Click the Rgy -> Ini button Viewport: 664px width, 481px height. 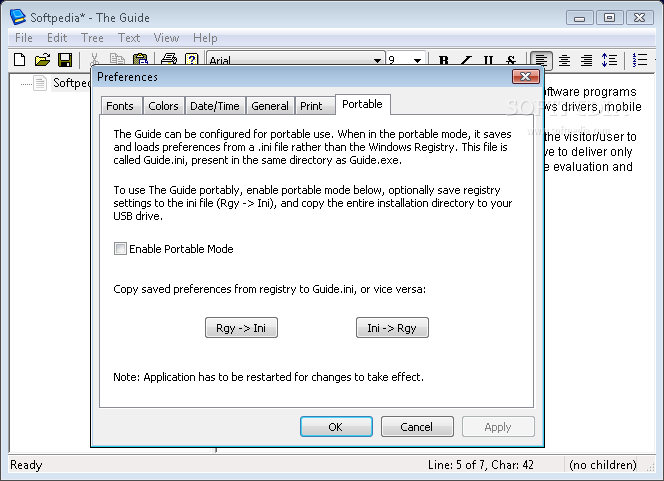[x=241, y=328]
